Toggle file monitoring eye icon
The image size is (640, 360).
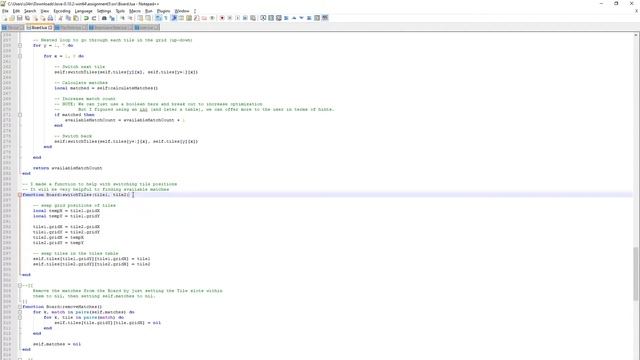212,18
